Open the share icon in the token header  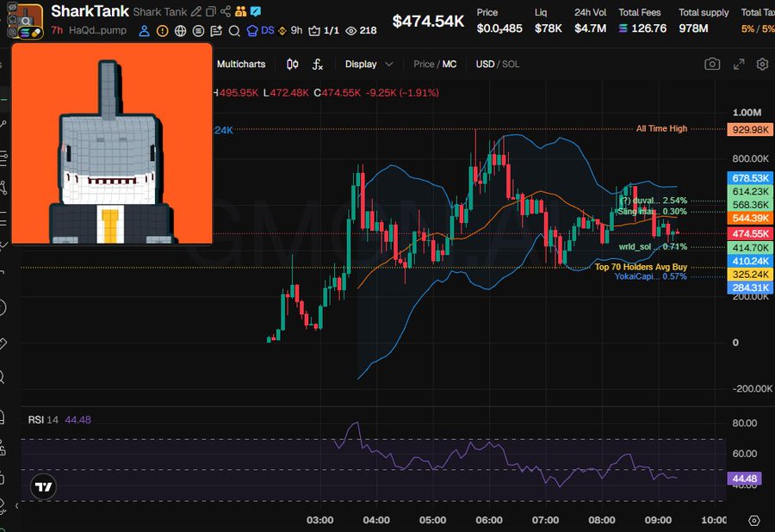[x=226, y=11]
